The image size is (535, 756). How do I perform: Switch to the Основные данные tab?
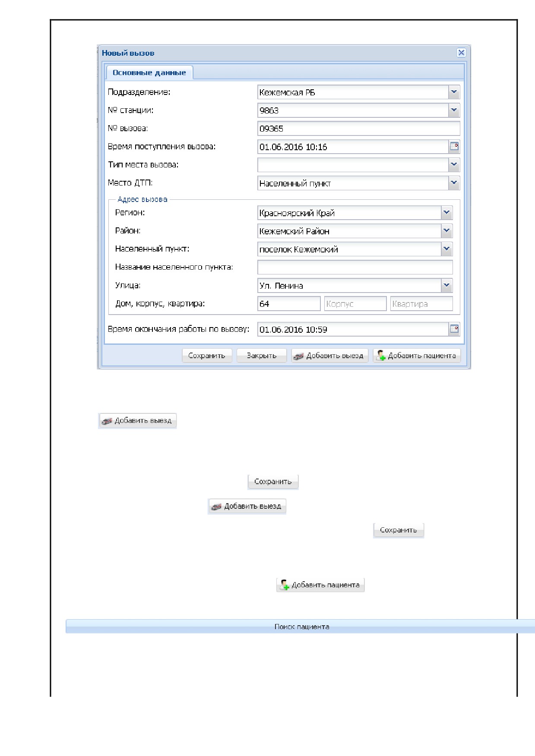pos(149,72)
